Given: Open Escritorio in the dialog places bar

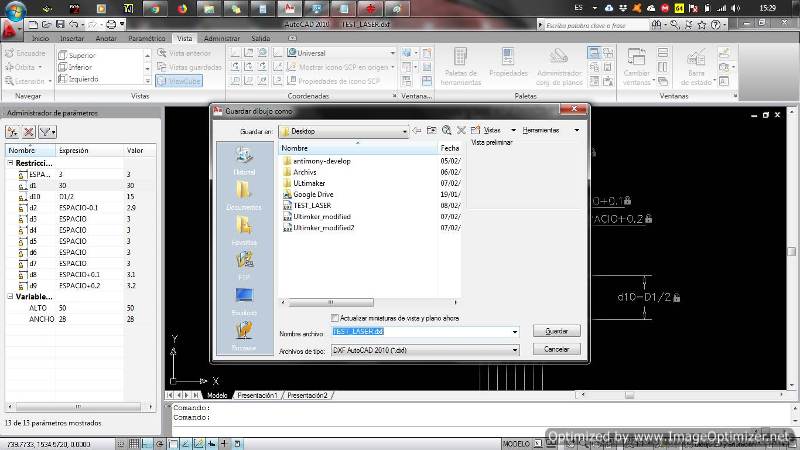Looking at the screenshot, I should click(x=244, y=301).
